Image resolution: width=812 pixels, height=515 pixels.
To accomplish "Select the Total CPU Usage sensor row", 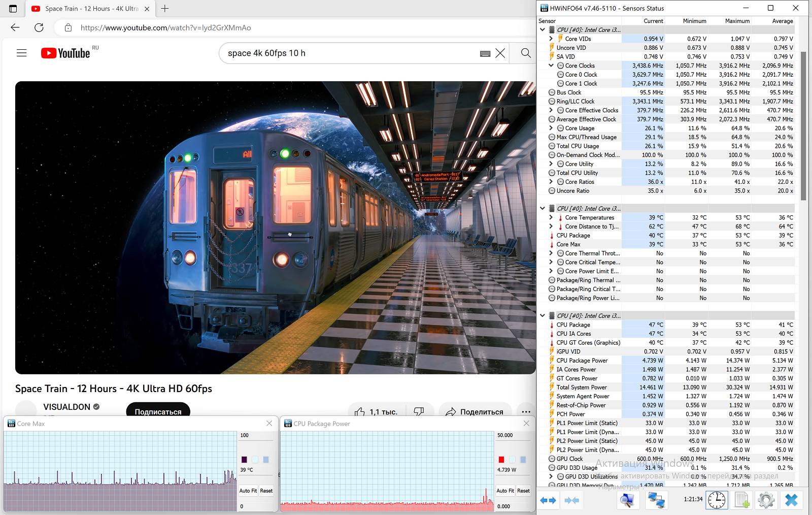I will coord(666,146).
